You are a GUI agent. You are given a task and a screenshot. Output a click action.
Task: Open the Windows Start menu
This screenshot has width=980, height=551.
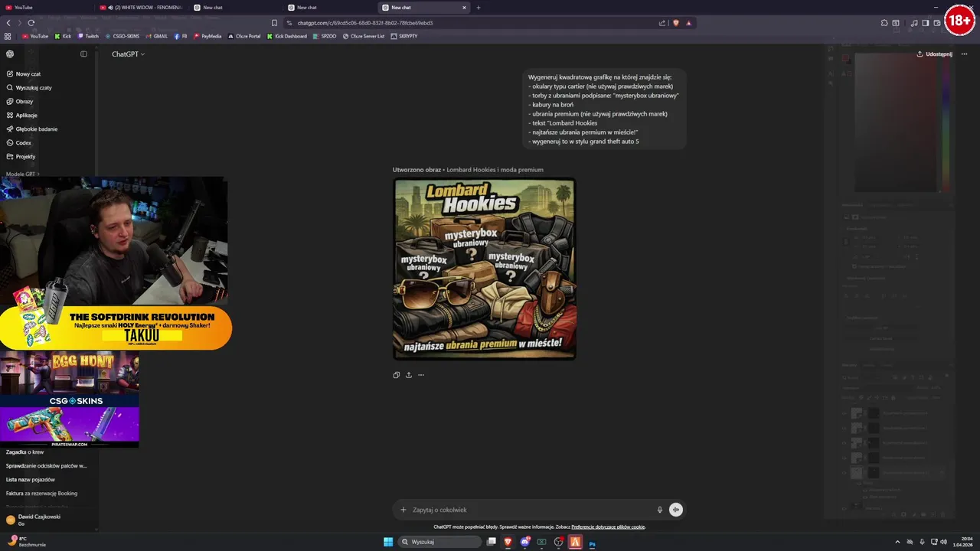click(388, 542)
